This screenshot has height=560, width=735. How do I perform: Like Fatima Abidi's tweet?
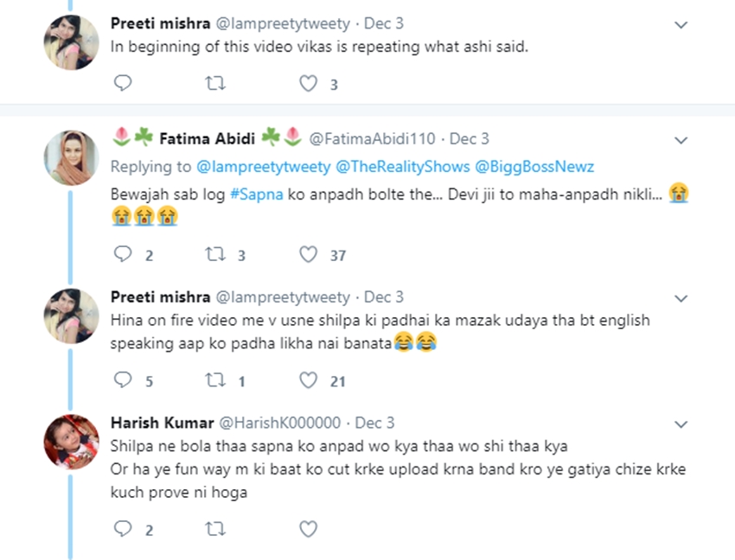309,254
